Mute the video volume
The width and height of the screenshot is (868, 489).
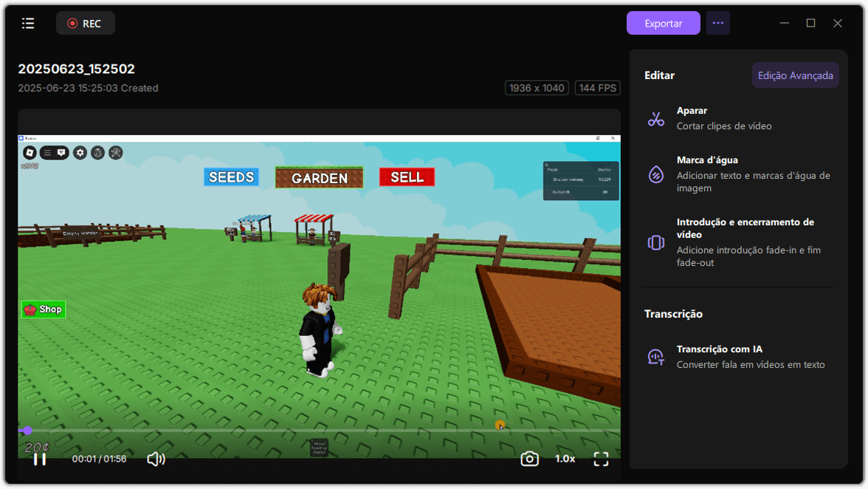[156, 459]
